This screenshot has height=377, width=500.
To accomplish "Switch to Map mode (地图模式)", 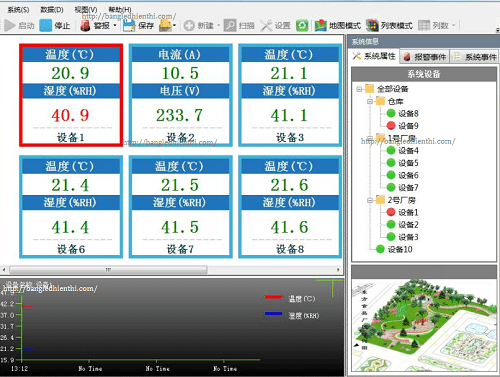I will click(338, 25).
